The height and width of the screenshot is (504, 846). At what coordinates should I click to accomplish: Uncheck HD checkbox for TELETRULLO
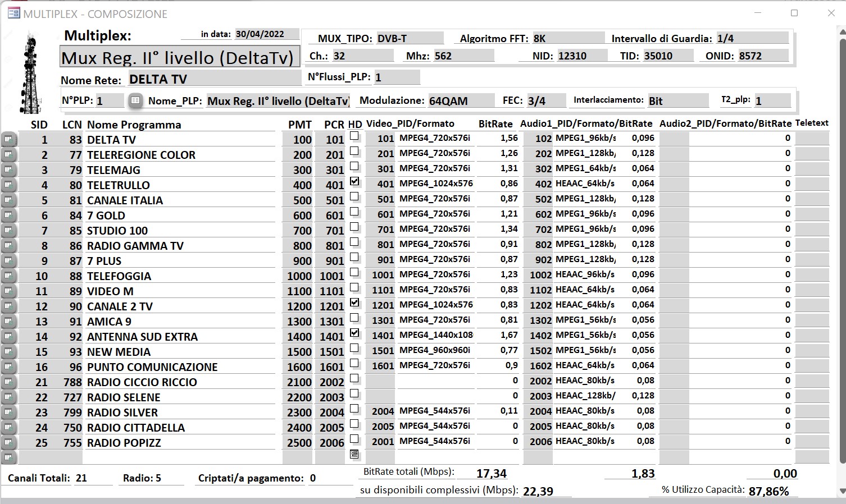354,181
